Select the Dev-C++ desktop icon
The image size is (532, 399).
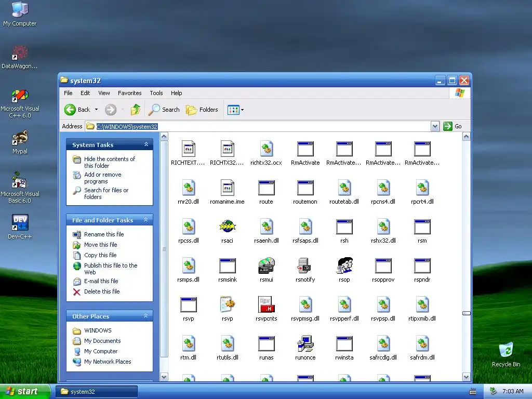tap(20, 227)
